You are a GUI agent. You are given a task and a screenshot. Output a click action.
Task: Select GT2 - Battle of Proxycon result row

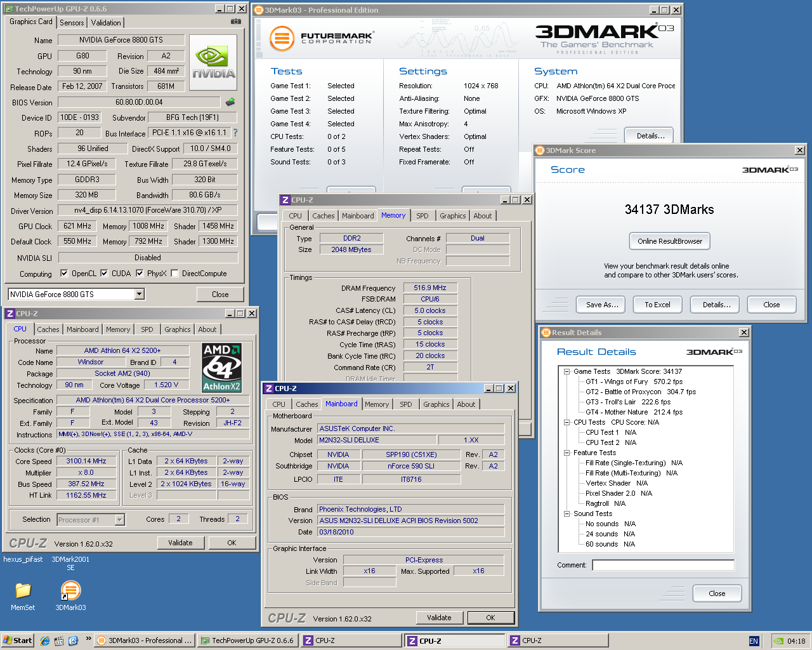click(641, 392)
